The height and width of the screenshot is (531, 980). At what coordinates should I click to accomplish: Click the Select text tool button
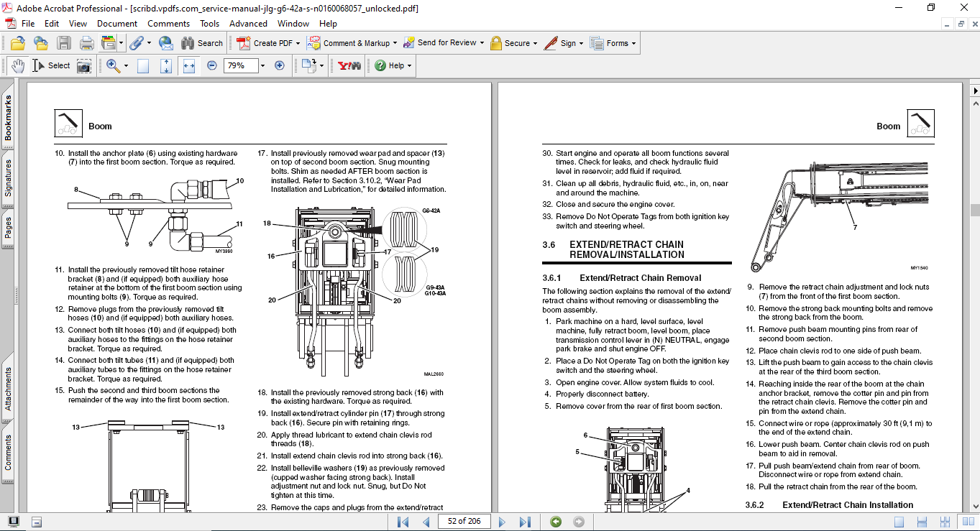point(51,65)
